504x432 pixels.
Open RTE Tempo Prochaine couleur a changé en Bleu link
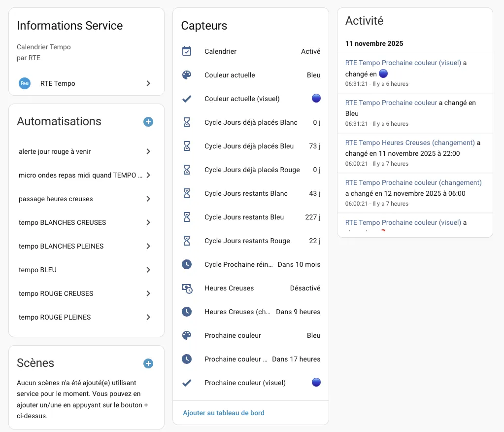tap(391, 103)
